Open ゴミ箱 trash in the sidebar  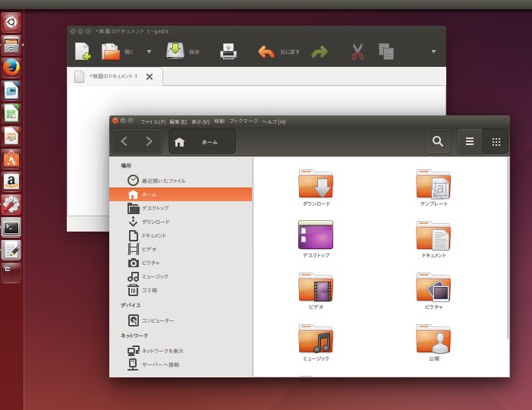click(x=181, y=290)
